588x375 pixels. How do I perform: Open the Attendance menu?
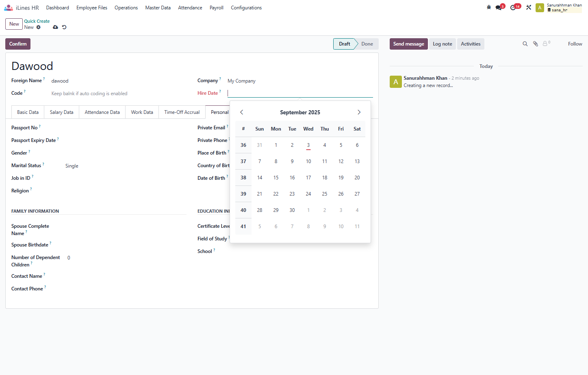(x=190, y=8)
